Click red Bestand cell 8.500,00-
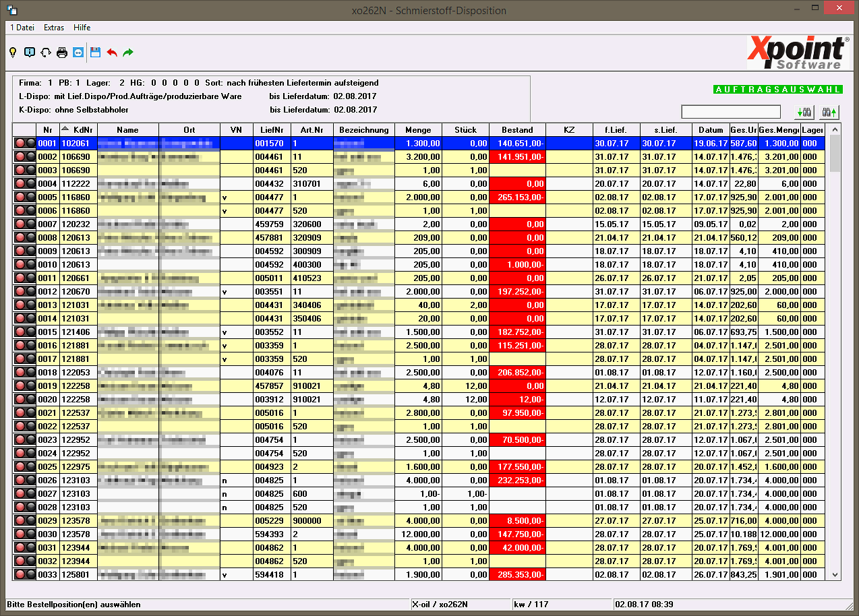The width and height of the screenshot is (859, 616). tap(517, 520)
